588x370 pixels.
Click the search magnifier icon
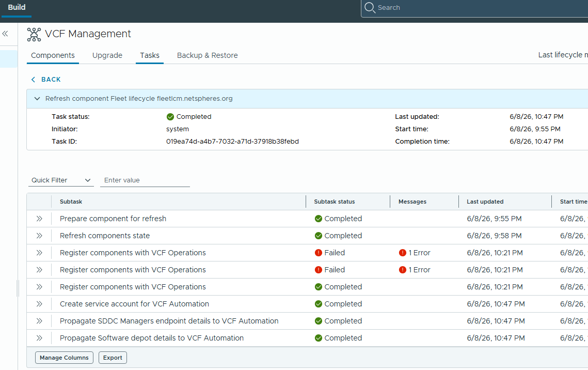(370, 8)
